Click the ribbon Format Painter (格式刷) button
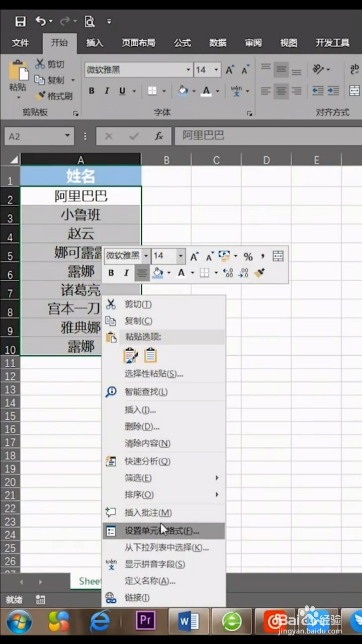Viewport: 362px width, 644px height. point(53,96)
